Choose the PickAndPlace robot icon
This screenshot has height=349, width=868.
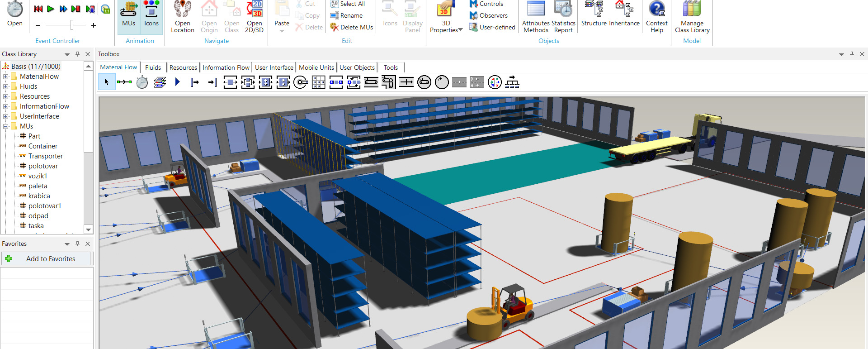[x=301, y=82]
